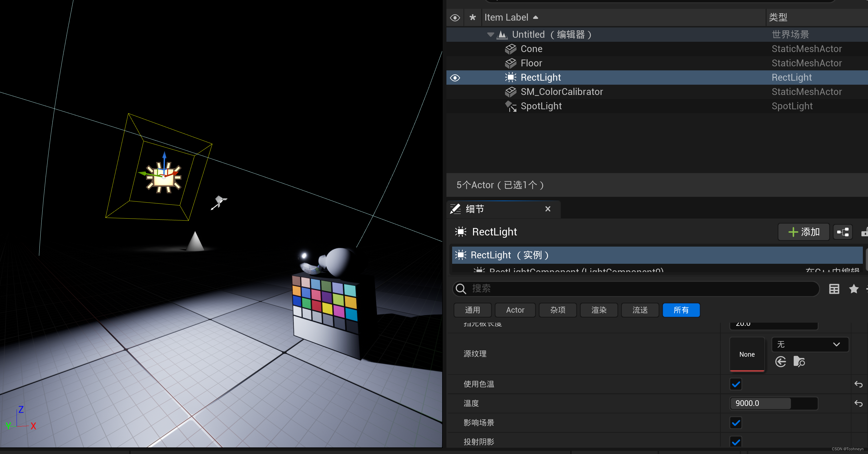Screen dimensions: 868x454
Task: Click the blue Z-axis translate arrow
Action: (x=164, y=160)
